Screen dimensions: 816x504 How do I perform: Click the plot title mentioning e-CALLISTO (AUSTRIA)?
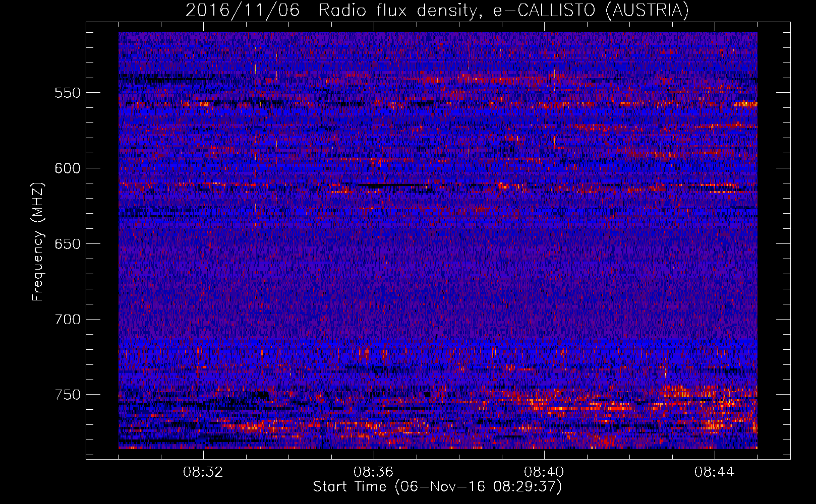437,10
